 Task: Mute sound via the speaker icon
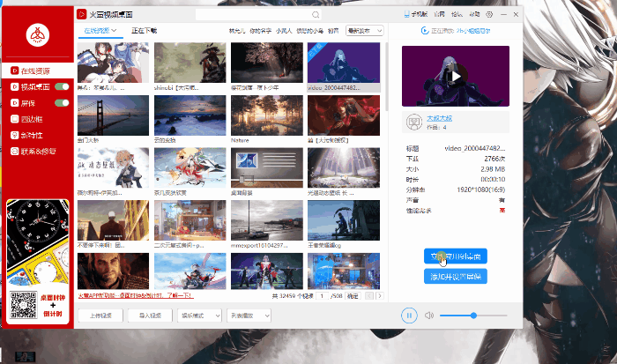click(428, 315)
